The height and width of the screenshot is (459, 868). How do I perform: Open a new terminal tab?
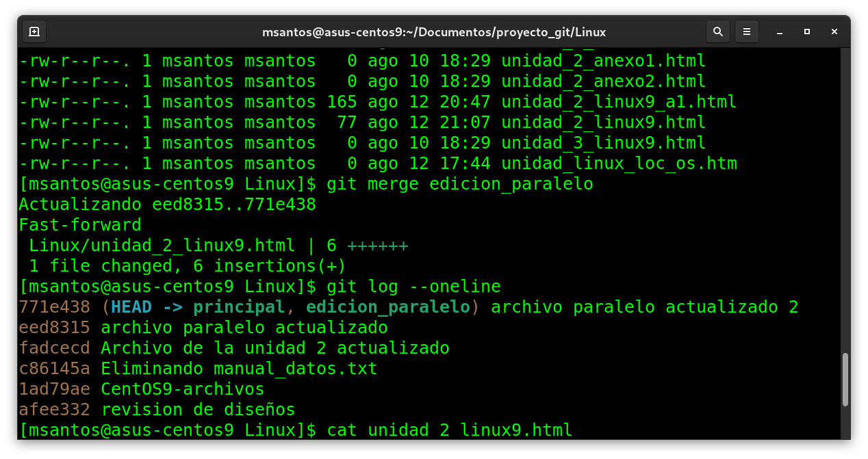[x=34, y=31]
